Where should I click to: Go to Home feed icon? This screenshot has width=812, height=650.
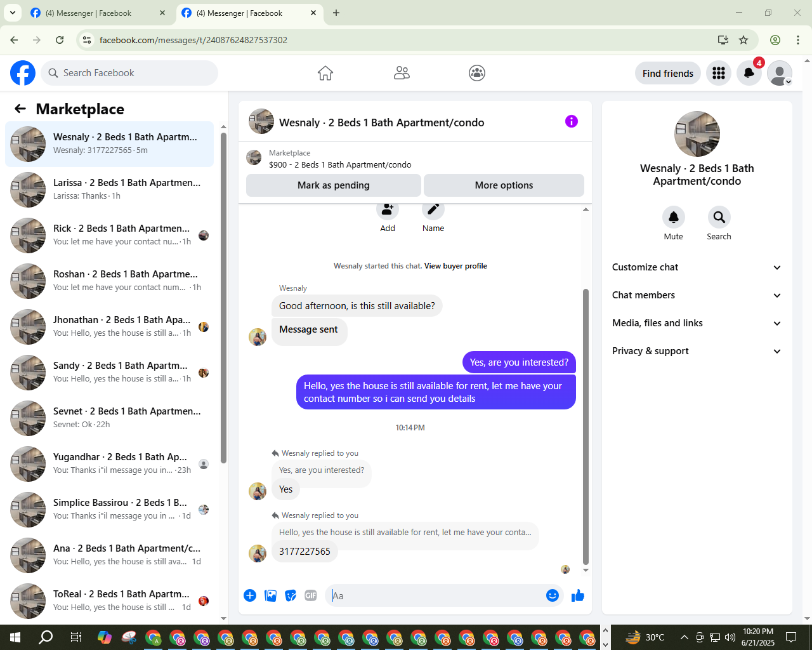coord(325,73)
